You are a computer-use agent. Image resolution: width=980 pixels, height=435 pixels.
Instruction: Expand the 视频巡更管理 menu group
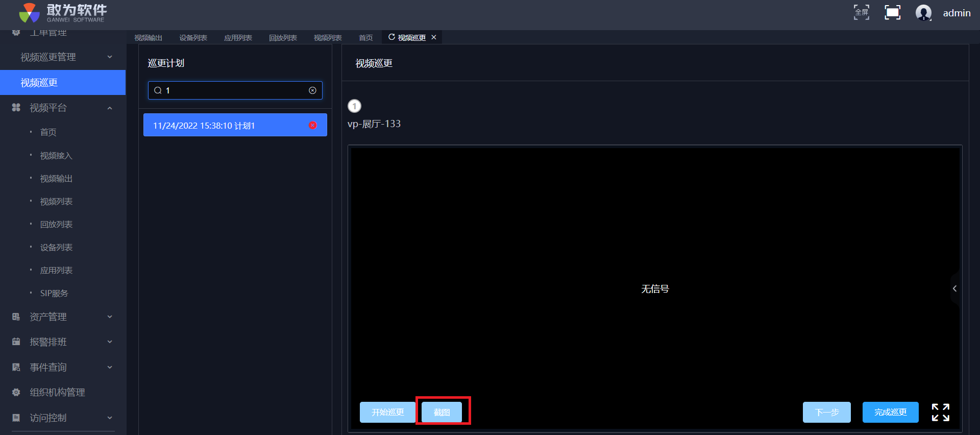[110, 57]
